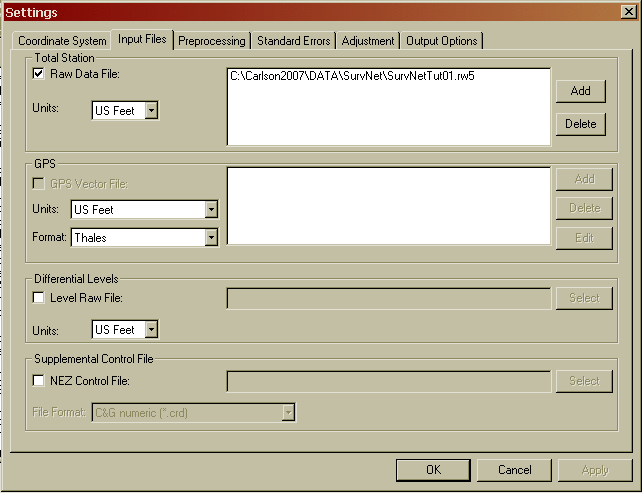The width and height of the screenshot is (642, 493).
Task: Click the Level Raw File path field
Action: tap(389, 299)
